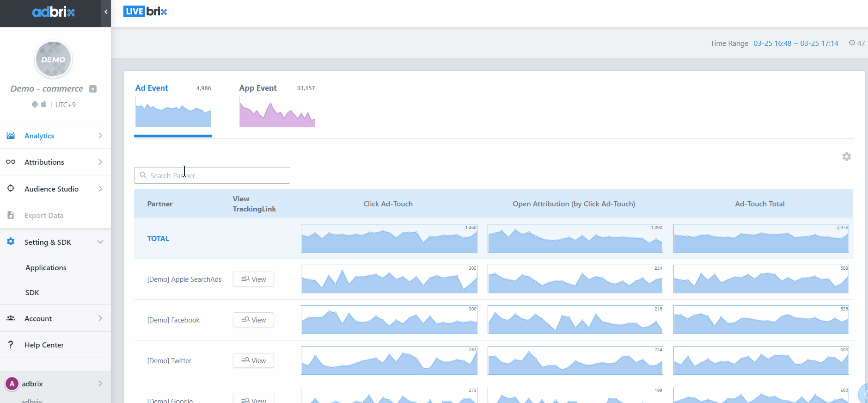868x403 pixels.
Task: Open the Demo - commerce app switcher dropdown
Action: point(93,89)
